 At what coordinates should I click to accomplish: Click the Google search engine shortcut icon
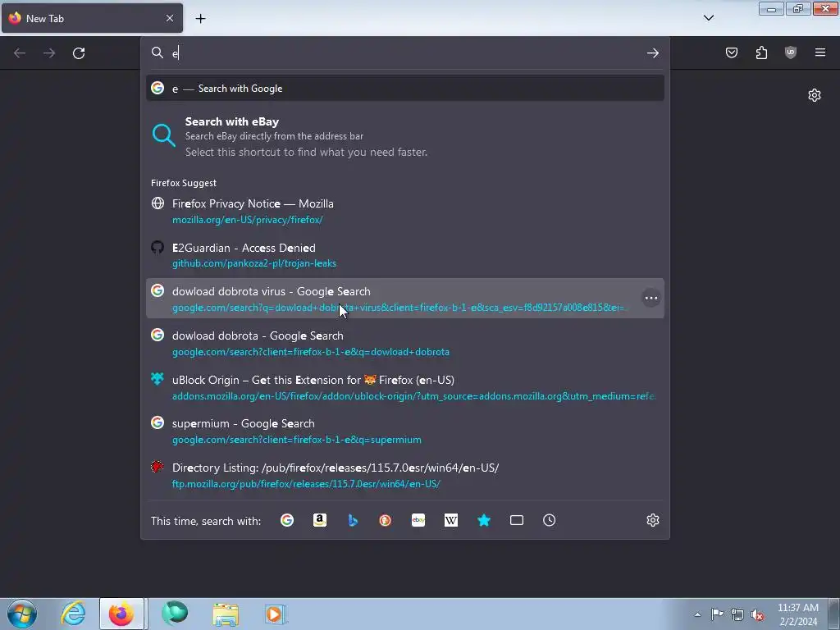[x=287, y=520]
